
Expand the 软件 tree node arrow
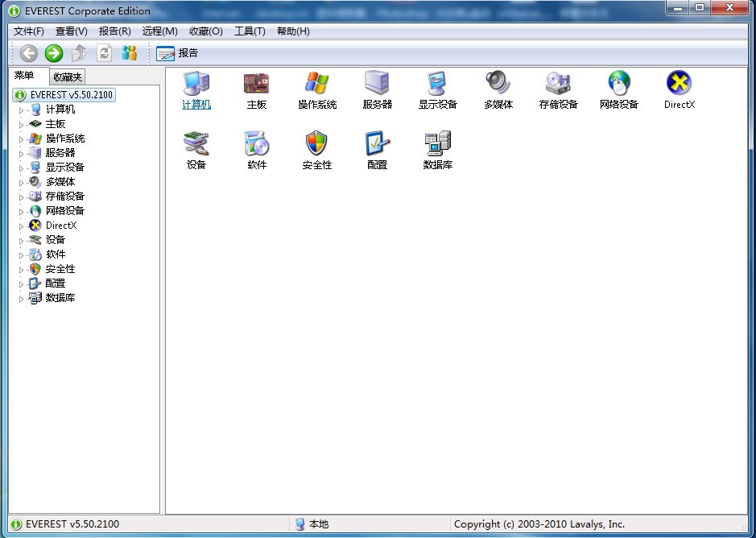click(22, 255)
